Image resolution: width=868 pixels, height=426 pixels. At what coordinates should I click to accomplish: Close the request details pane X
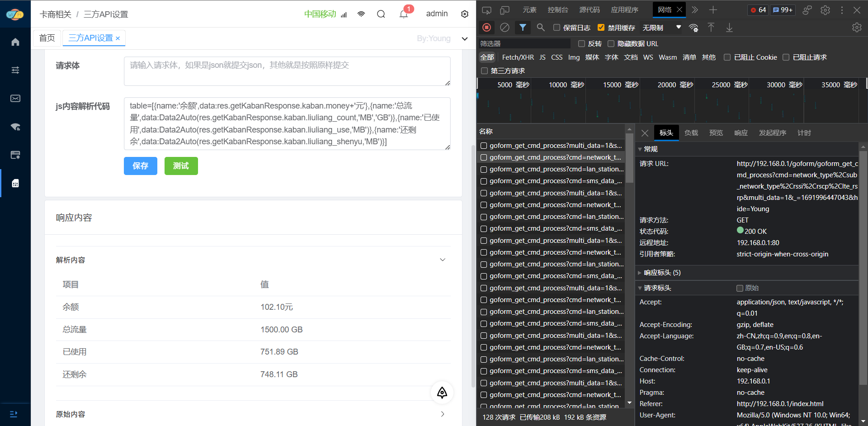point(645,133)
